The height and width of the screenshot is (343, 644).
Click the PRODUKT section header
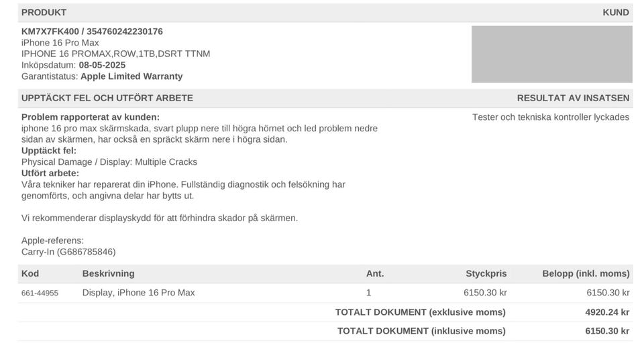tap(44, 13)
